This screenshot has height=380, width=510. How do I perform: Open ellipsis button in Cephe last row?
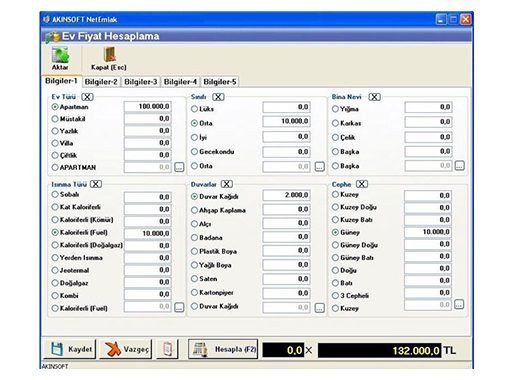pos(459,304)
